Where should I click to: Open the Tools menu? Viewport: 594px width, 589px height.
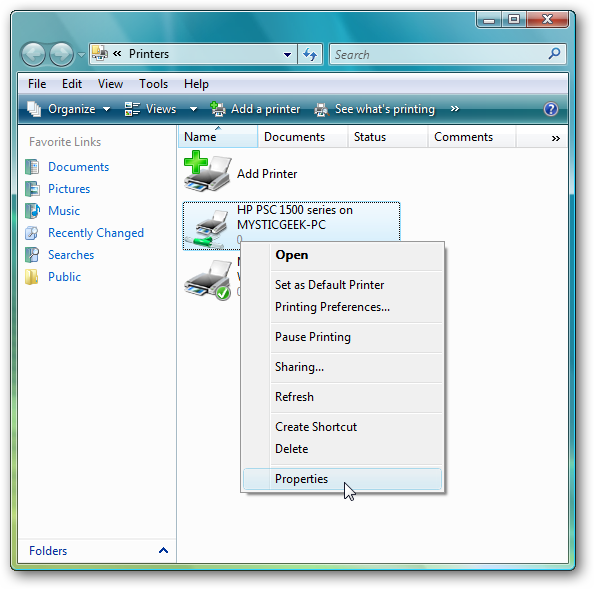pos(153,84)
